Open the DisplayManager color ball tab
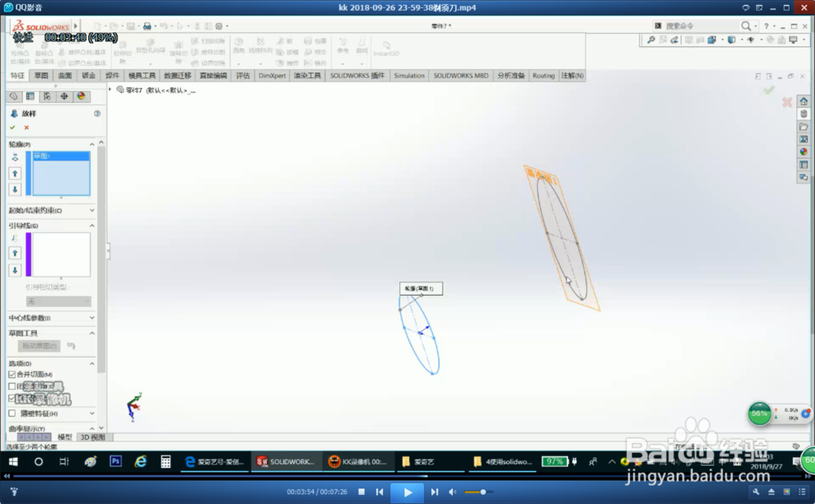 pyautogui.click(x=81, y=97)
